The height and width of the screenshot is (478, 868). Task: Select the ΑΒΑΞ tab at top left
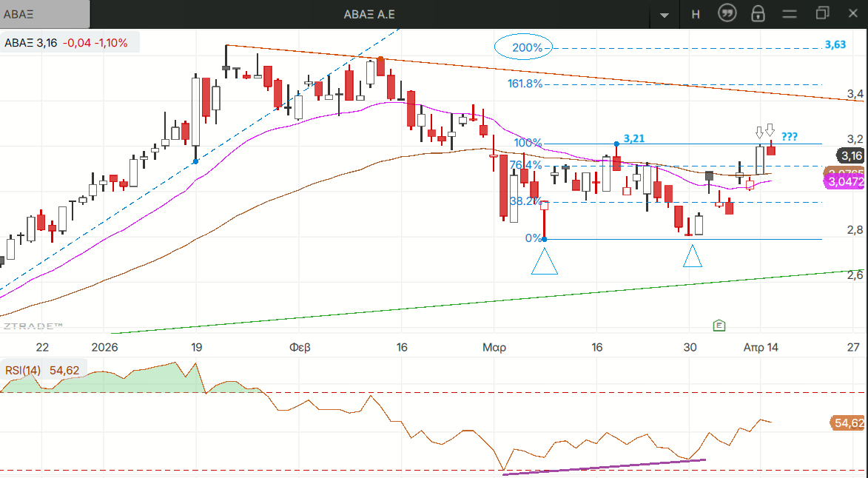click(x=44, y=14)
